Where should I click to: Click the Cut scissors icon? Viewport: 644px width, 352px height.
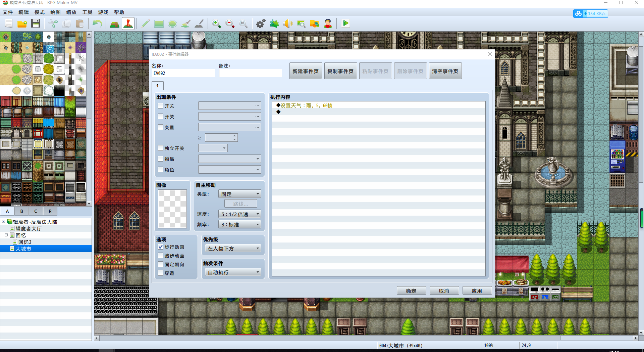pyautogui.click(x=53, y=24)
